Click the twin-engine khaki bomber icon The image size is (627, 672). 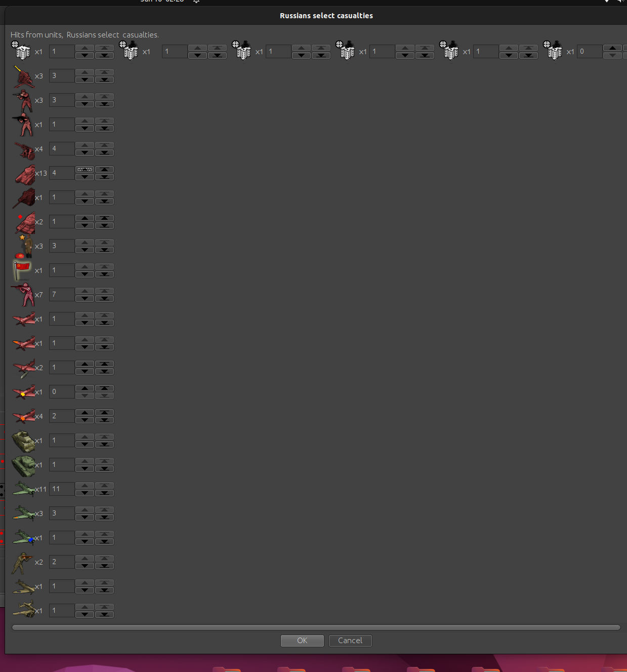(x=23, y=610)
